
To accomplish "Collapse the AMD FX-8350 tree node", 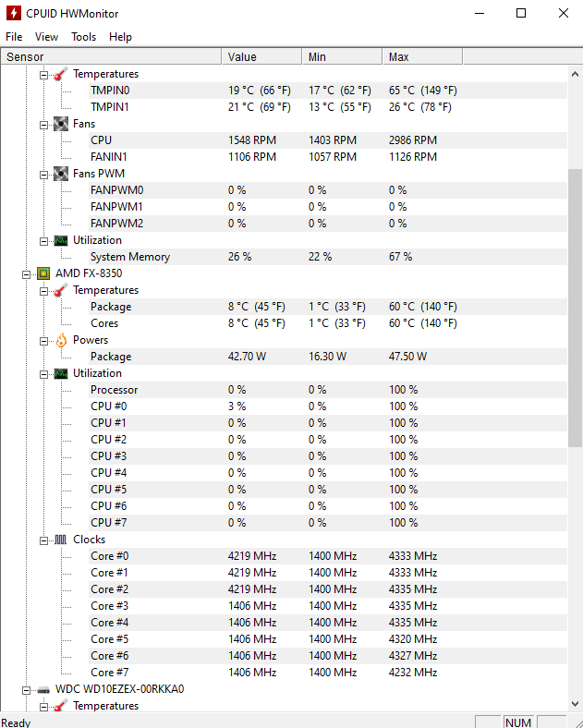I will point(26,274).
